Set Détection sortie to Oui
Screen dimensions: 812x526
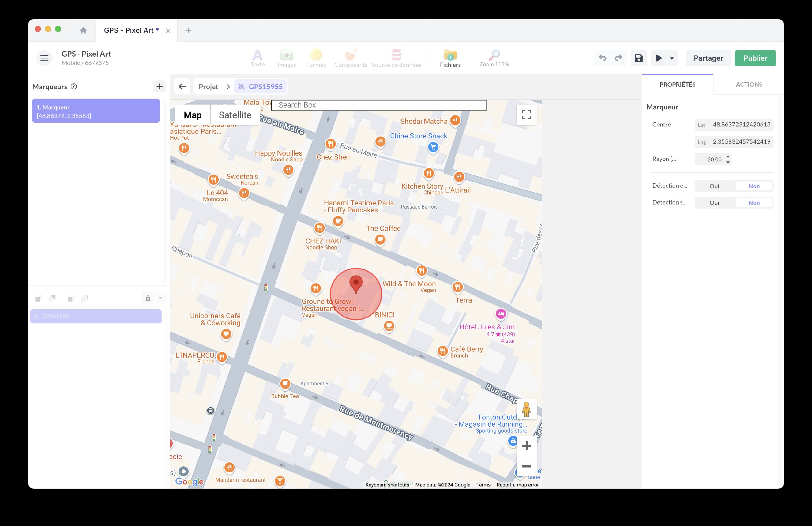tap(714, 202)
